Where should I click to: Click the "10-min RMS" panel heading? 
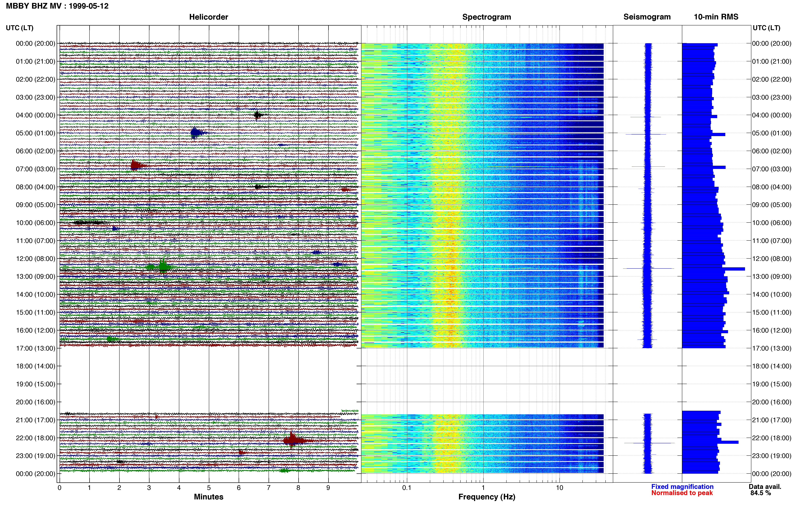[716, 17]
